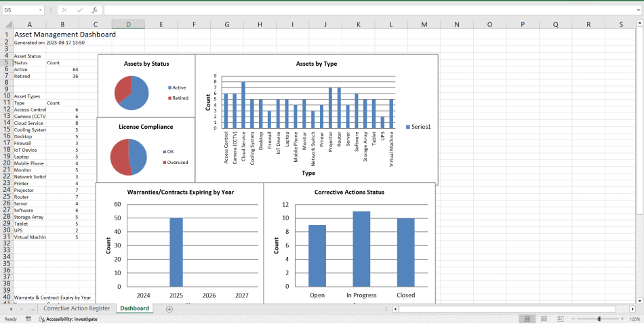Open Corrective Action Register sheet tab
Viewport: 644px width, 324px height.
(77, 308)
